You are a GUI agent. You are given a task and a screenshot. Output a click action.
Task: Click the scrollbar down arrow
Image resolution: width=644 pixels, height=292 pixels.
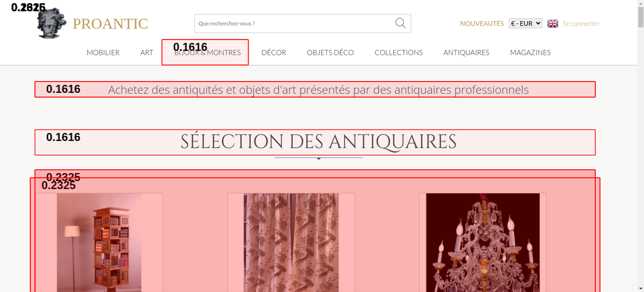[640, 288]
